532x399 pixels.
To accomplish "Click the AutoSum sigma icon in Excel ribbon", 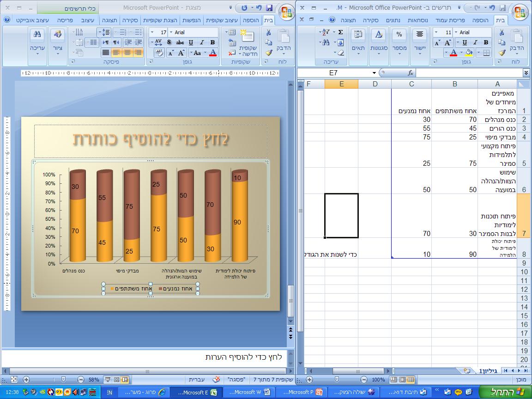I will (340, 32).
